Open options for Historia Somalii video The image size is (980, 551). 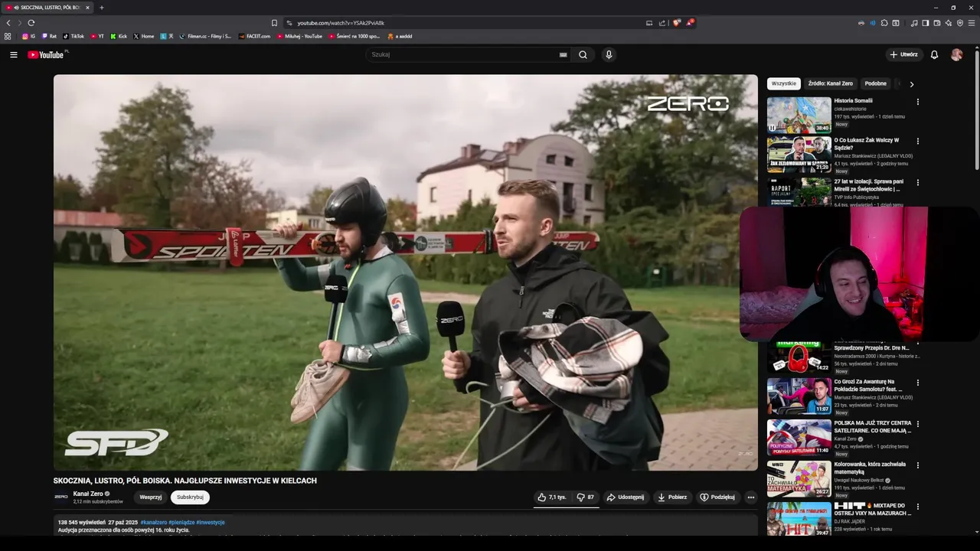917,102
